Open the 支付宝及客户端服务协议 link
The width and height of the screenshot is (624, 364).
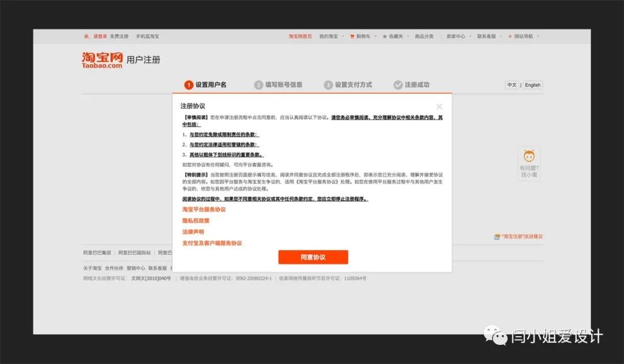212,243
